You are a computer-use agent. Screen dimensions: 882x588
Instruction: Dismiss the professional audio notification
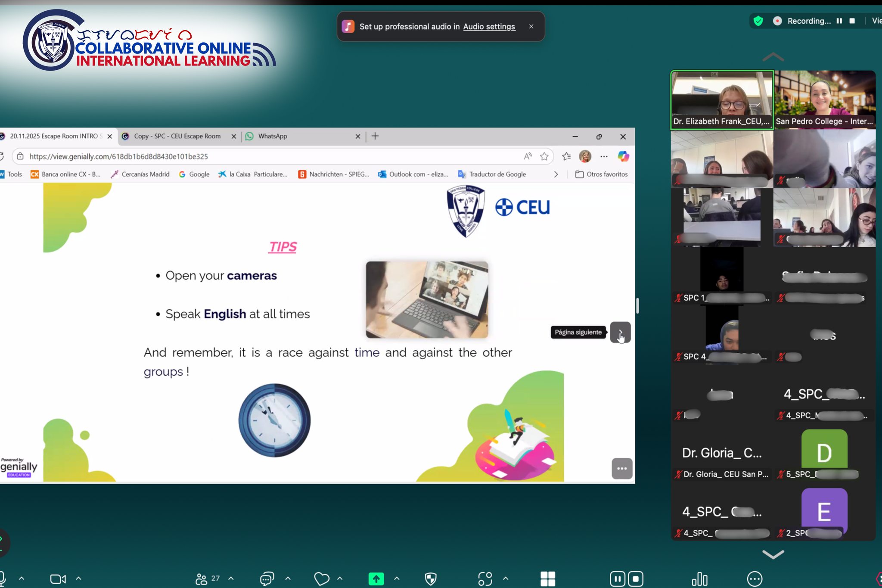pos(531,26)
